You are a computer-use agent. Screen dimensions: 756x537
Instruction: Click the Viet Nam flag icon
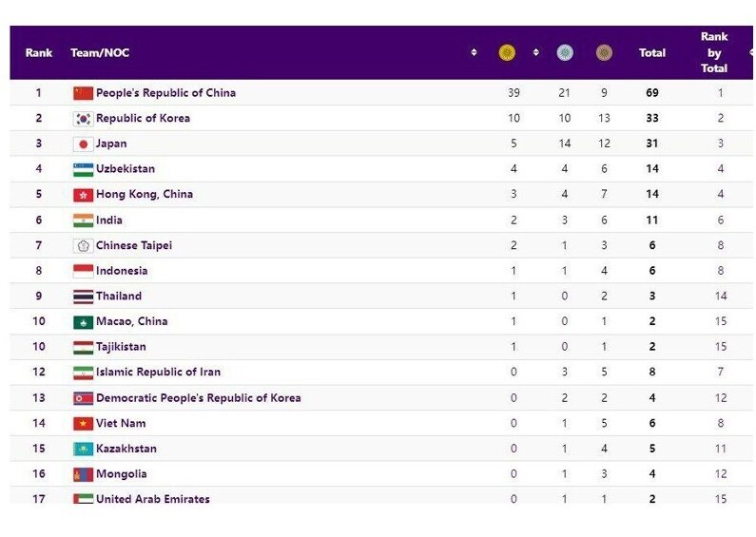(x=83, y=423)
